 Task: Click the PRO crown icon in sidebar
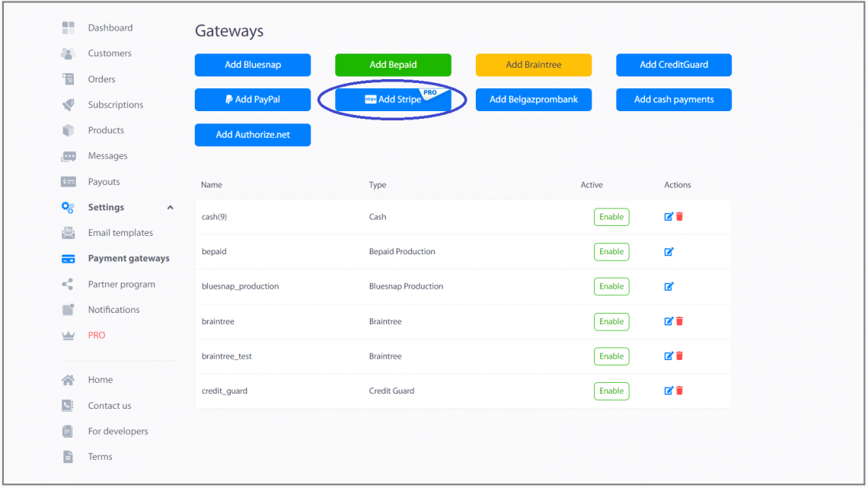tap(68, 335)
